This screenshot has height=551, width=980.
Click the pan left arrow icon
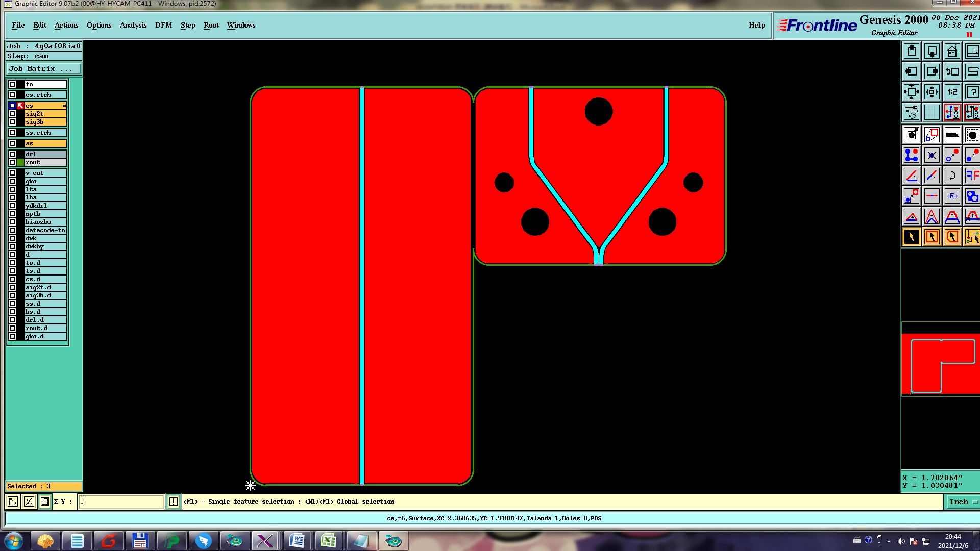(911, 71)
